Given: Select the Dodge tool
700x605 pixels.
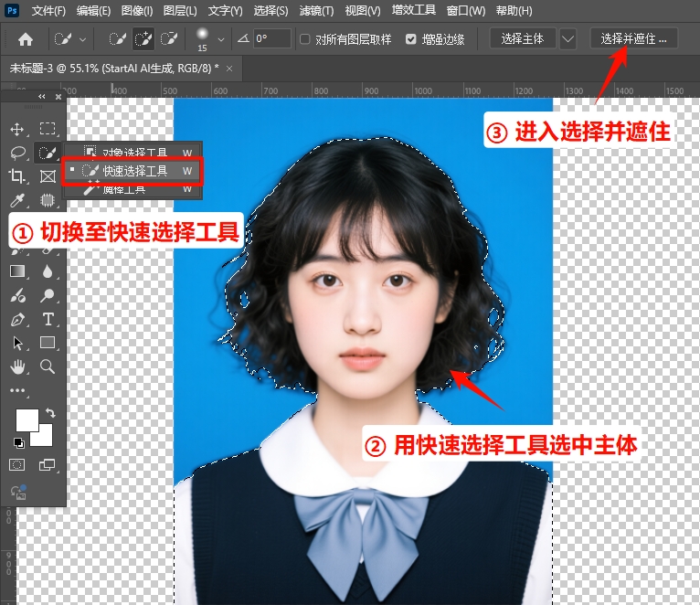Looking at the screenshot, I should pos(48,295).
